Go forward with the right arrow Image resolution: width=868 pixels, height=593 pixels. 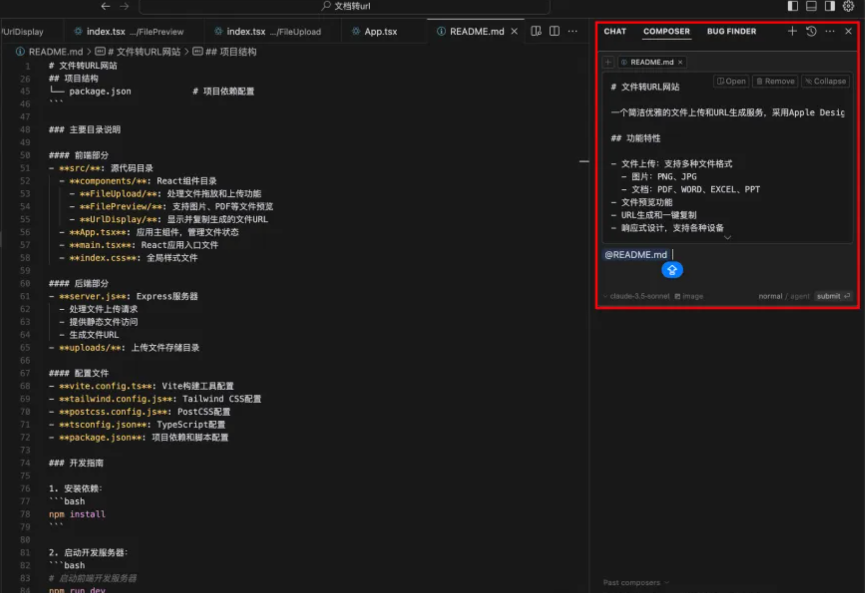point(124,6)
